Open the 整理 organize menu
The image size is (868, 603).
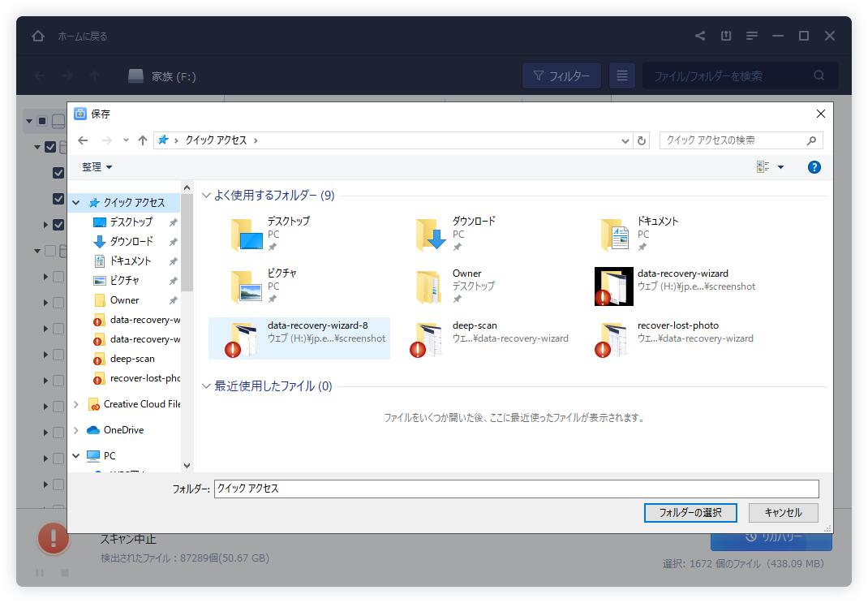pos(97,167)
